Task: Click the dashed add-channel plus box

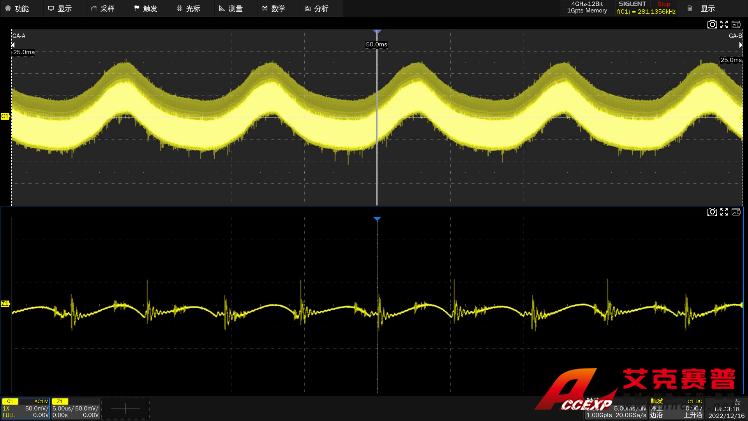Action: tap(125, 408)
